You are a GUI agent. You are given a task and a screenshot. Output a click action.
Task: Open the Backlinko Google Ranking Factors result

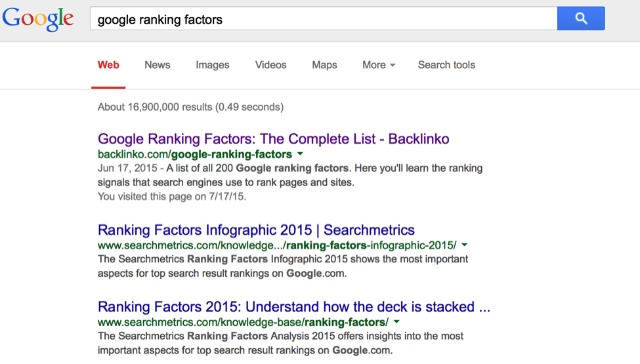273,139
